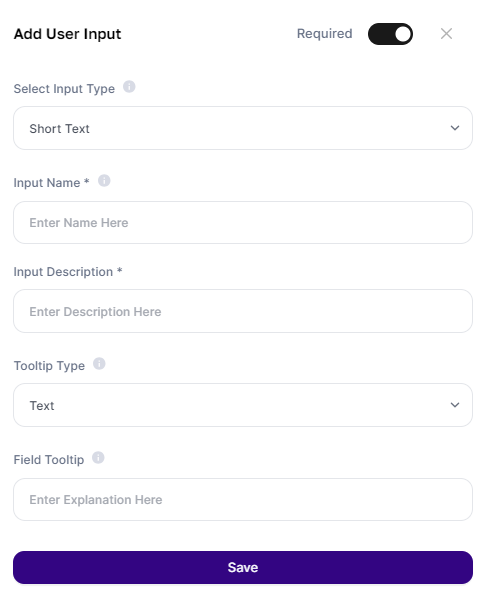The width and height of the screenshot is (483, 603).
Task: Click info icon beside Field Tooltip
Action: (98, 458)
